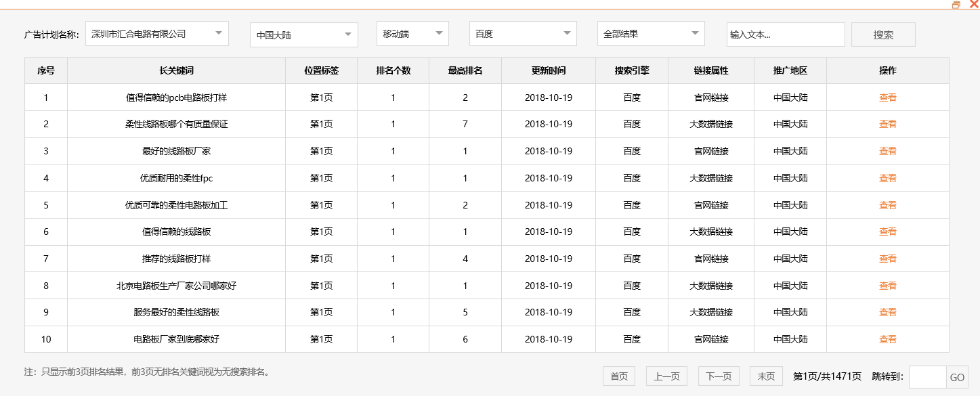
Task: Click the 上一页 previous page button
Action: [666, 376]
